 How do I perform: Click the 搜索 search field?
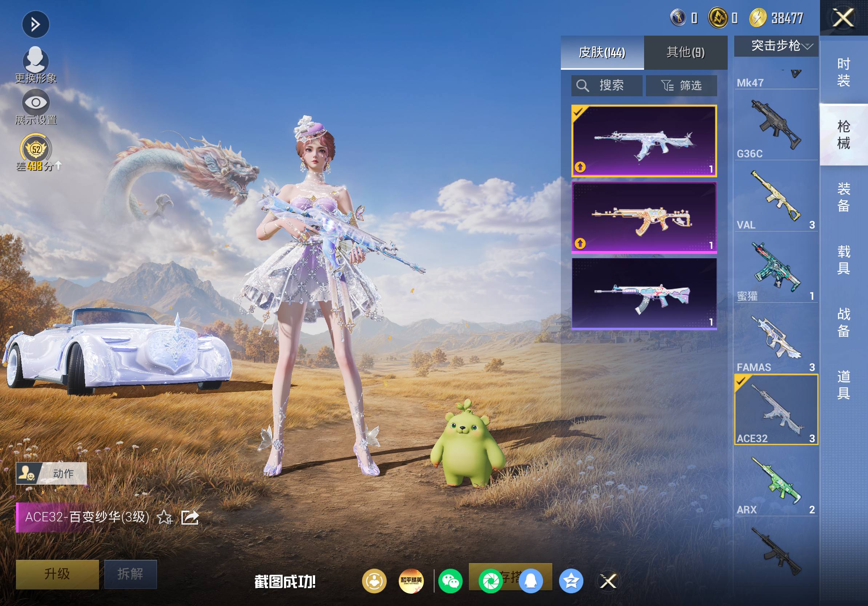[x=607, y=86]
